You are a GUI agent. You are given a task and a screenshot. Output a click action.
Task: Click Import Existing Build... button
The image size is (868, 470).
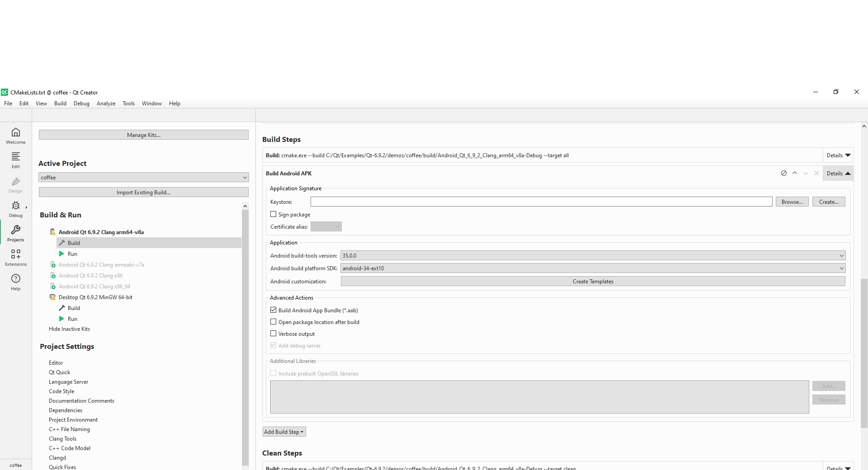click(x=144, y=192)
